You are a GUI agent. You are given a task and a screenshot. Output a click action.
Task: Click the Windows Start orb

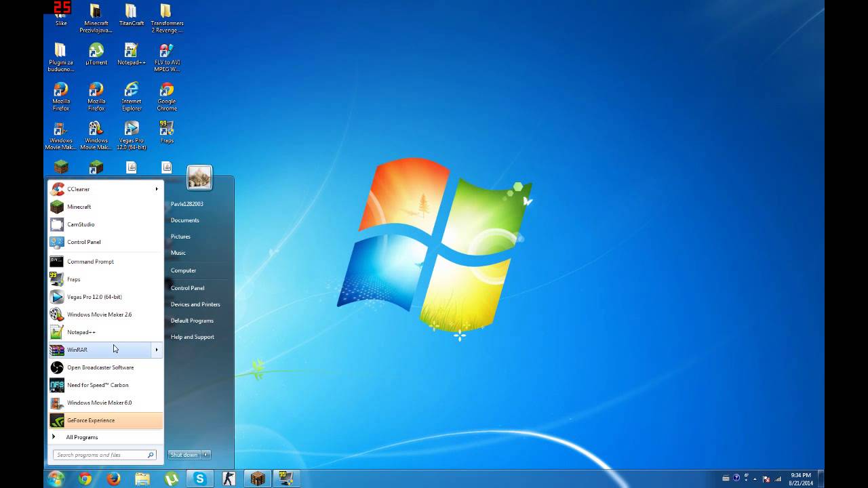56,479
